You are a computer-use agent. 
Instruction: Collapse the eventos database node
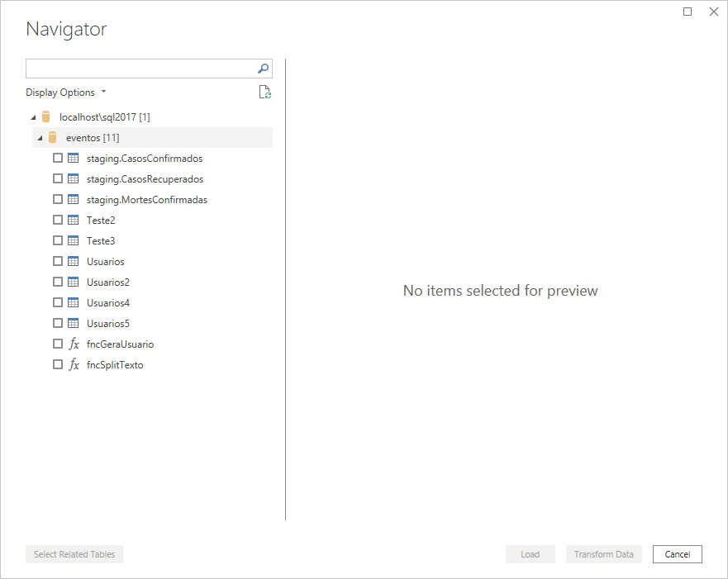click(x=40, y=138)
